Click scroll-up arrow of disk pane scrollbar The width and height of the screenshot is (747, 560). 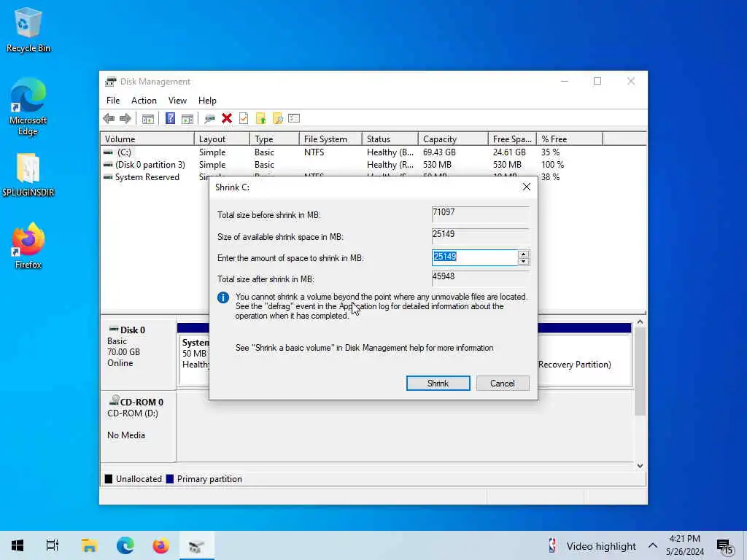pos(640,322)
